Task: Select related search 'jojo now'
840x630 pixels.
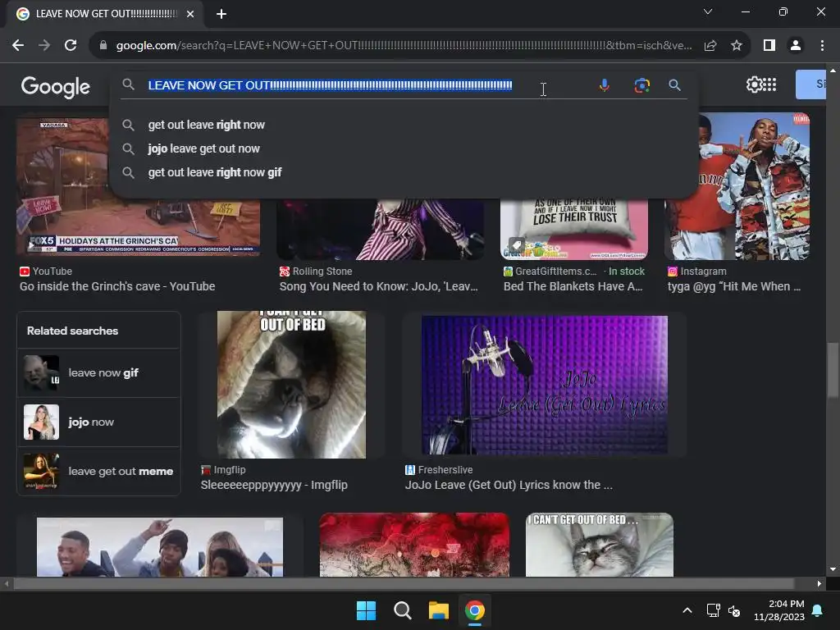Action: click(x=98, y=422)
